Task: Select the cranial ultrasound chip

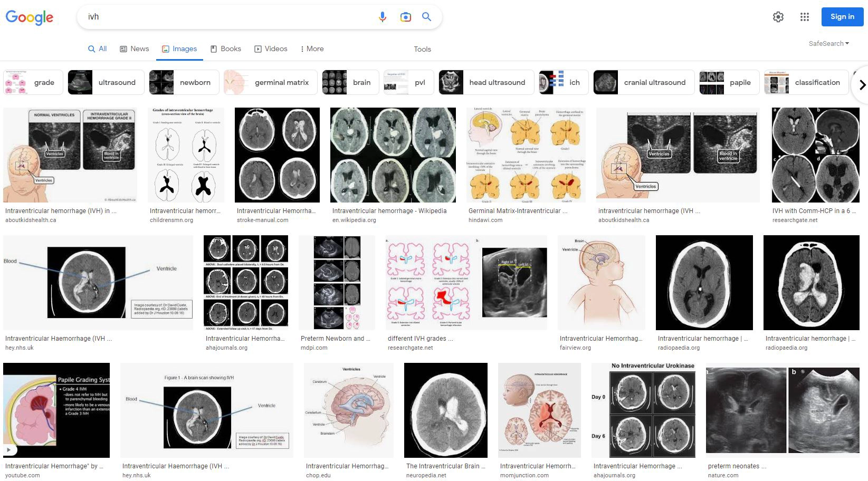Action: click(644, 82)
